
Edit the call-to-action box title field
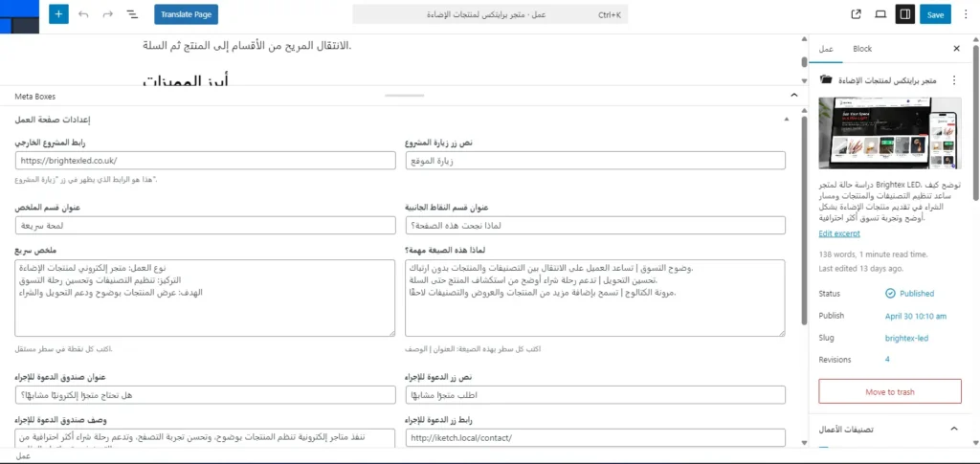[205, 395]
